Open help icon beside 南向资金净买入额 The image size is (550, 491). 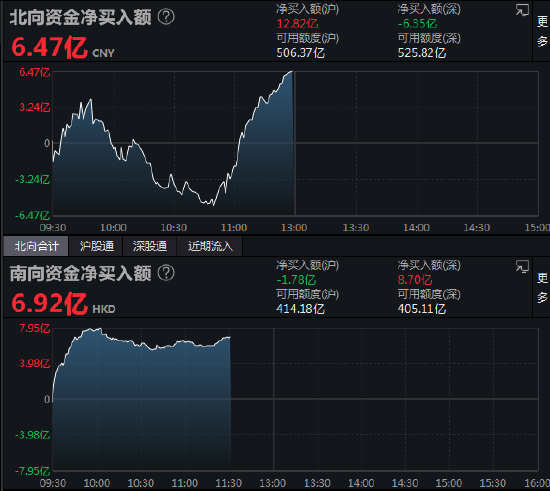click(x=166, y=273)
